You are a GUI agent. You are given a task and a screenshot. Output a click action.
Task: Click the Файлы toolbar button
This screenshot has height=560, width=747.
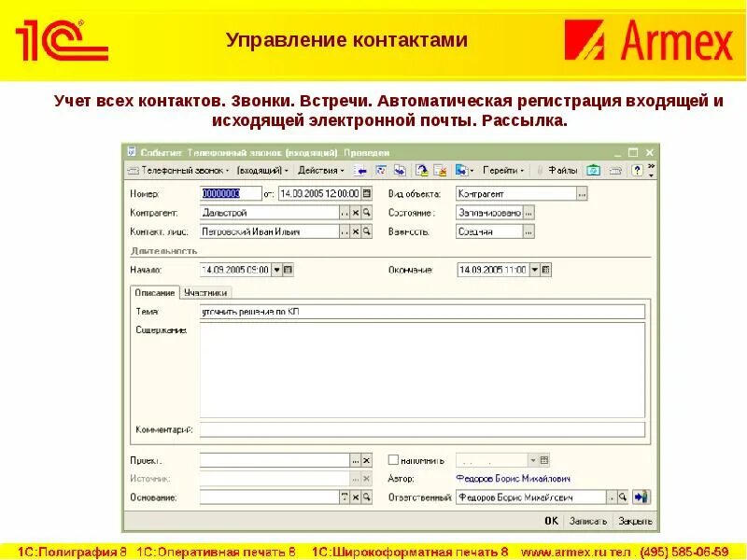coord(562,170)
